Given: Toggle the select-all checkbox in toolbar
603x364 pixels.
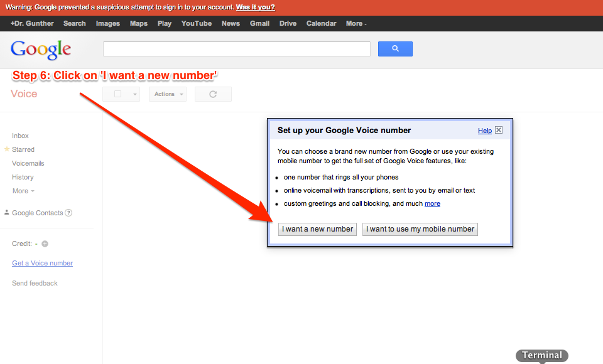Looking at the screenshot, I should tap(117, 94).
